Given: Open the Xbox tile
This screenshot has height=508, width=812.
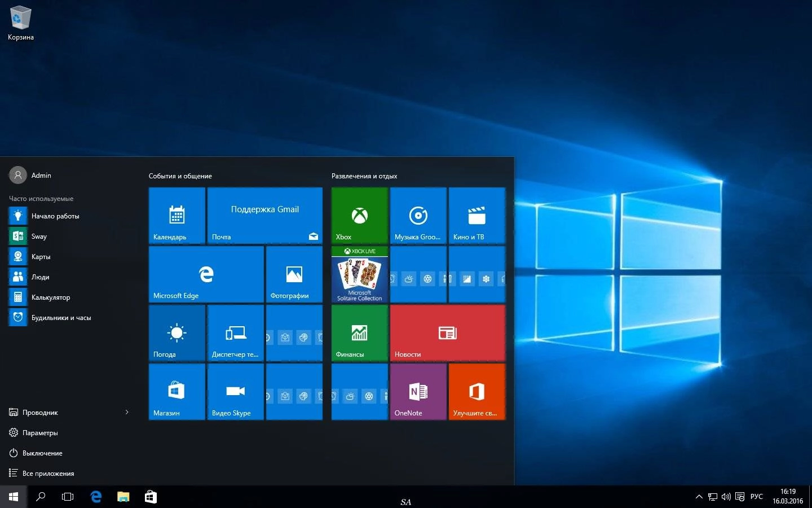Looking at the screenshot, I should [x=360, y=216].
